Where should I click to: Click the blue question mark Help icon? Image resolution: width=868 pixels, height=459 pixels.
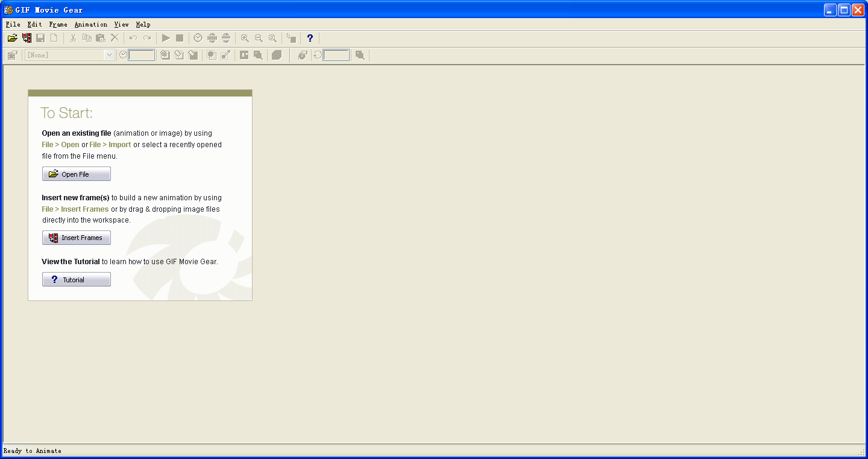310,38
